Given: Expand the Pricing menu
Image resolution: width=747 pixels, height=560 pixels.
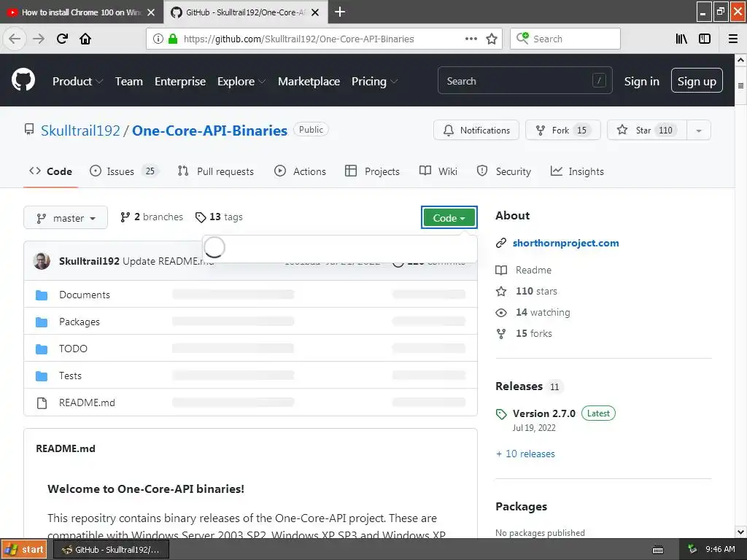Looking at the screenshot, I should point(374,82).
